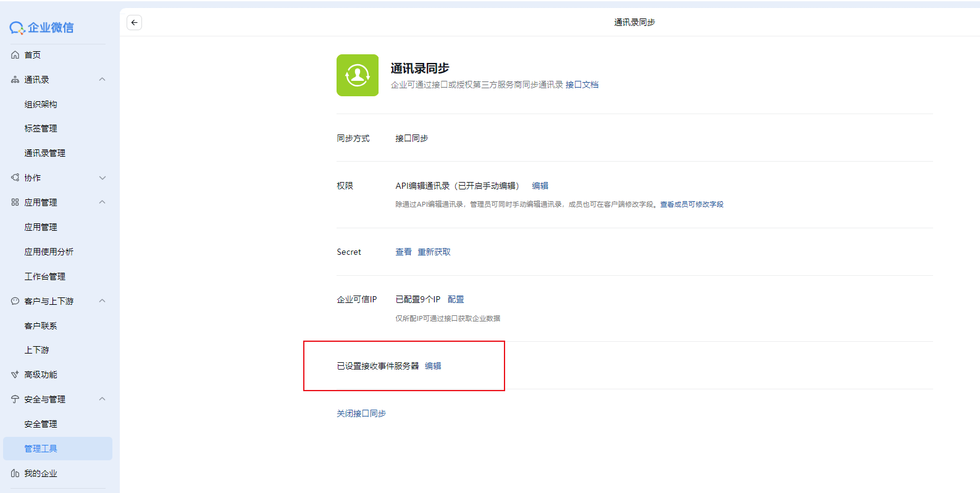This screenshot has width=980, height=493.
Task: Click the WeCom logo icon
Action: pos(17,28)
